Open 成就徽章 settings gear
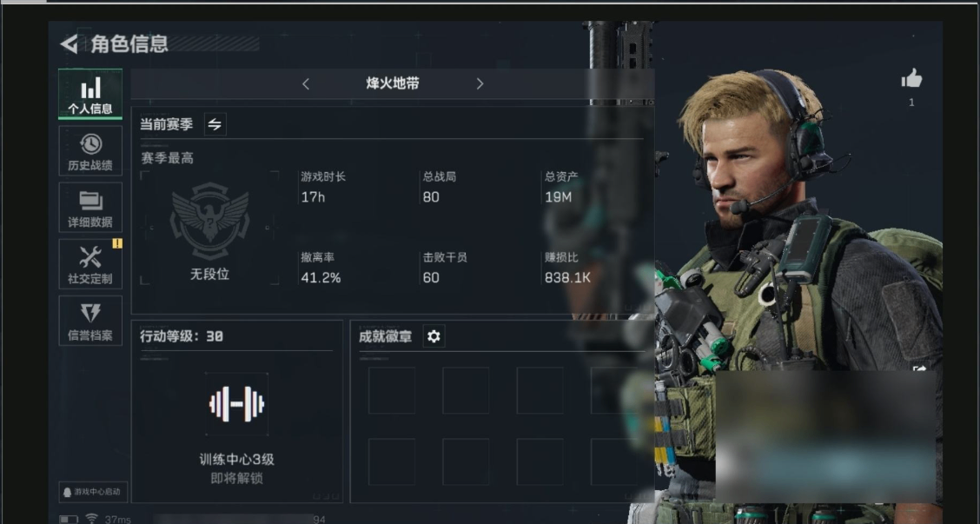The image size is (980, 524). 434,336
